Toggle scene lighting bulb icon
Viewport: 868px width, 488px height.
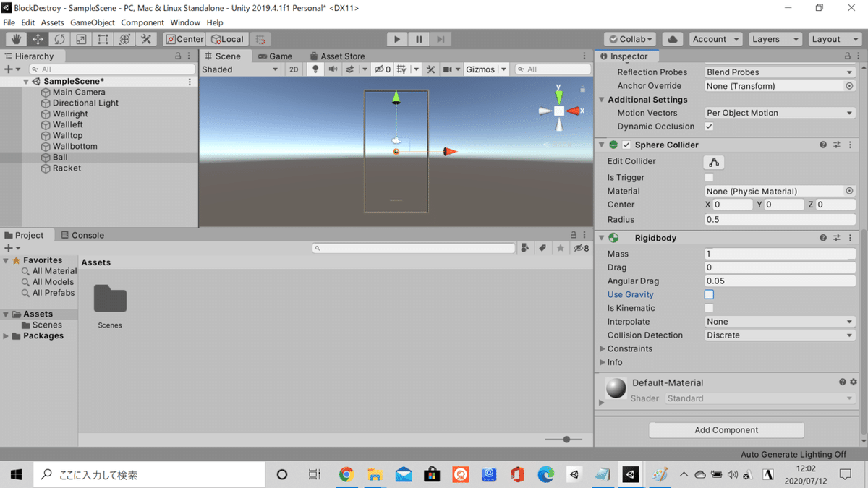coord(315,69)
